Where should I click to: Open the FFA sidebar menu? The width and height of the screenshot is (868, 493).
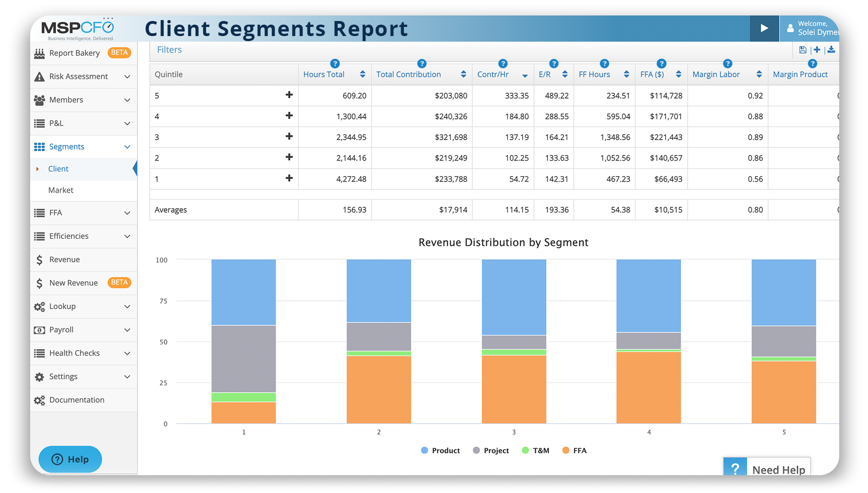click(x=83, y=213)
